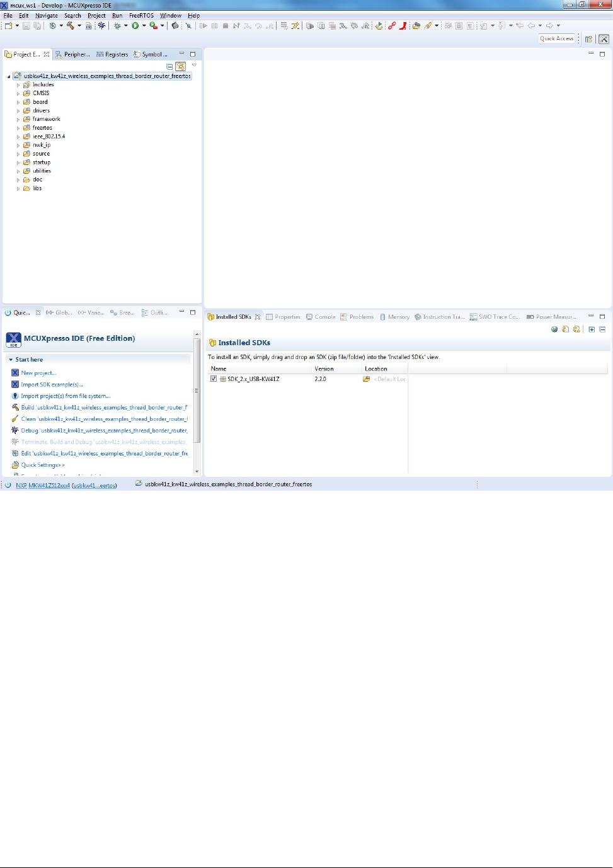Expand the Includes tree node

coord(18,84)
